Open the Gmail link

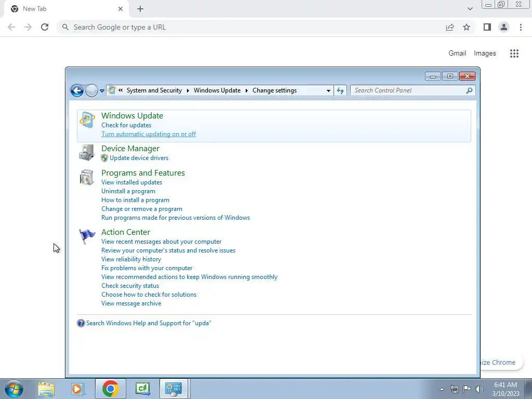click(x=457, y=54)
